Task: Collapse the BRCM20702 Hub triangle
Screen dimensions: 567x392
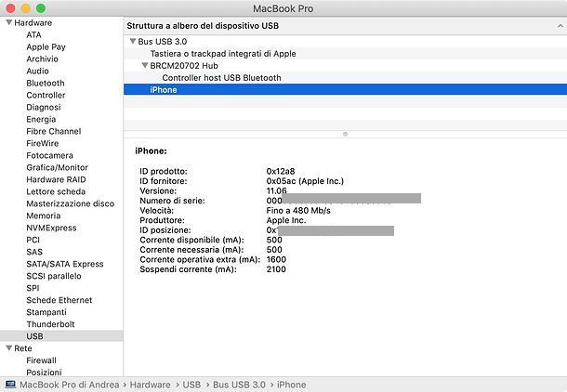Action: pyautogui.click(x=145, y=65)
